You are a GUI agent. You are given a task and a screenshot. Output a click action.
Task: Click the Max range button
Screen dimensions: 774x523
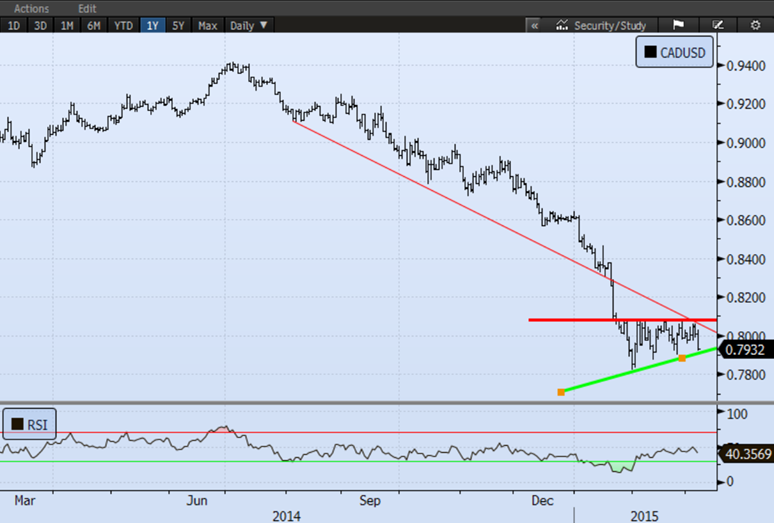(208, 25)
